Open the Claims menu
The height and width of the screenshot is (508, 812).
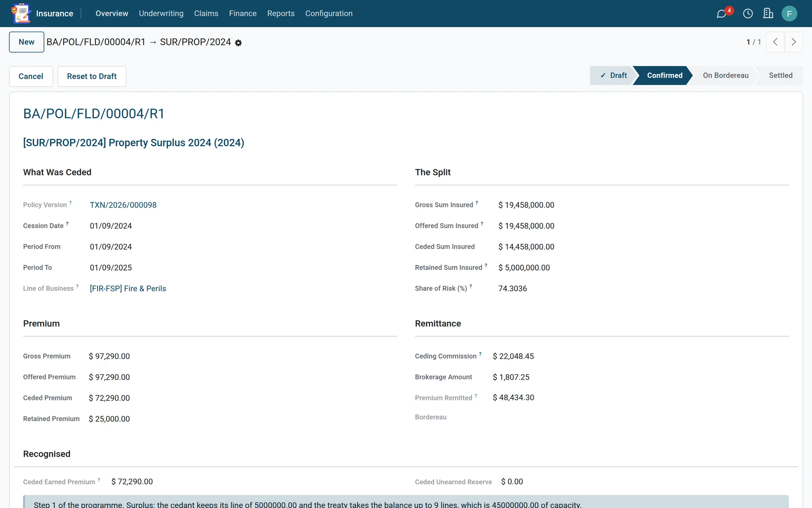(206, 14)
